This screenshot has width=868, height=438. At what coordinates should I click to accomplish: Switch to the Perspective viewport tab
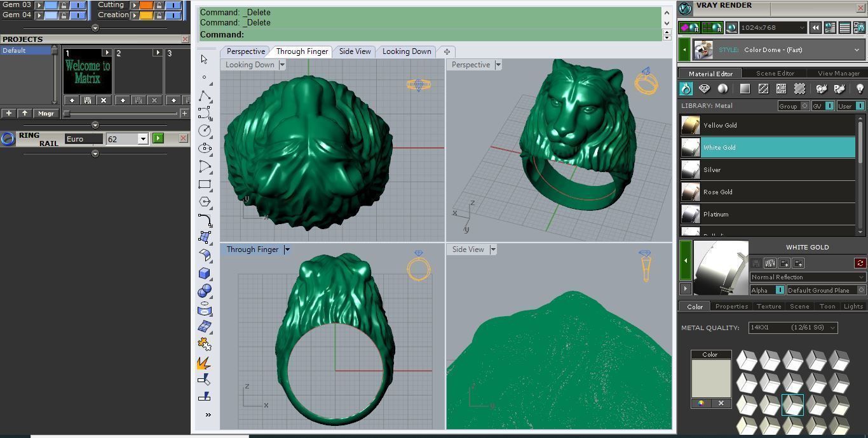coord(246,51)
